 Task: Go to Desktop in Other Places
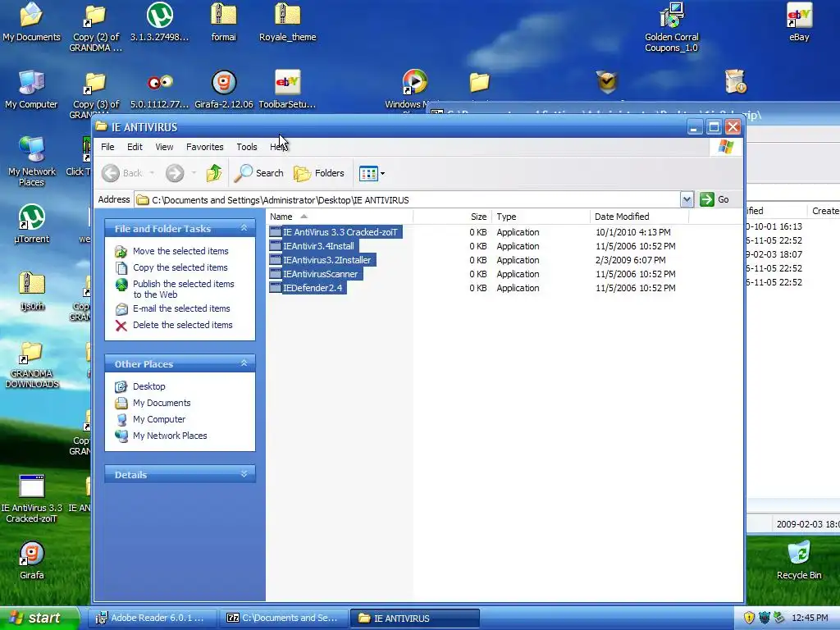tap(149, 386)
